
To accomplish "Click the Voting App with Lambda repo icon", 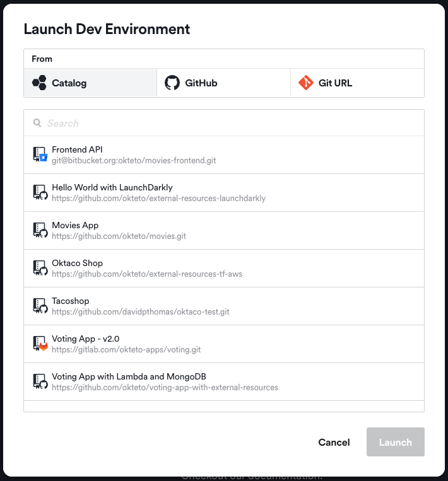I will (40, 381).
